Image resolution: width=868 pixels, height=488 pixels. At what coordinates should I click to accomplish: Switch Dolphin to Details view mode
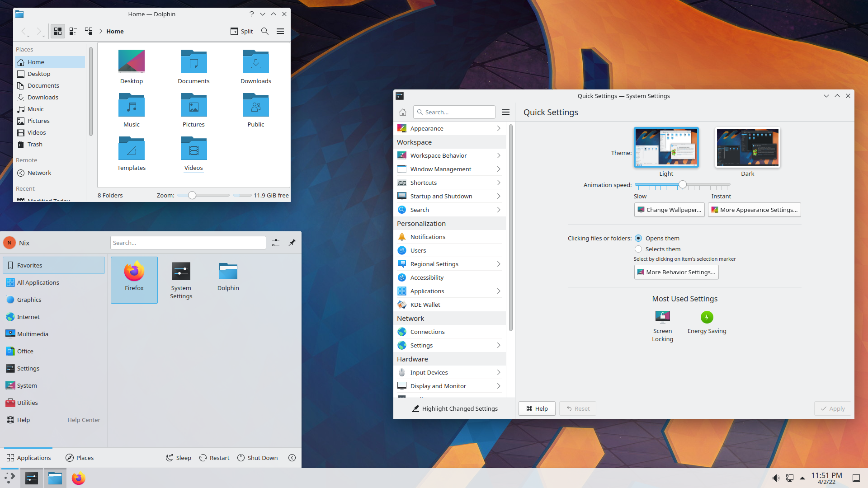pyautogui.click(x=89, y=31)
